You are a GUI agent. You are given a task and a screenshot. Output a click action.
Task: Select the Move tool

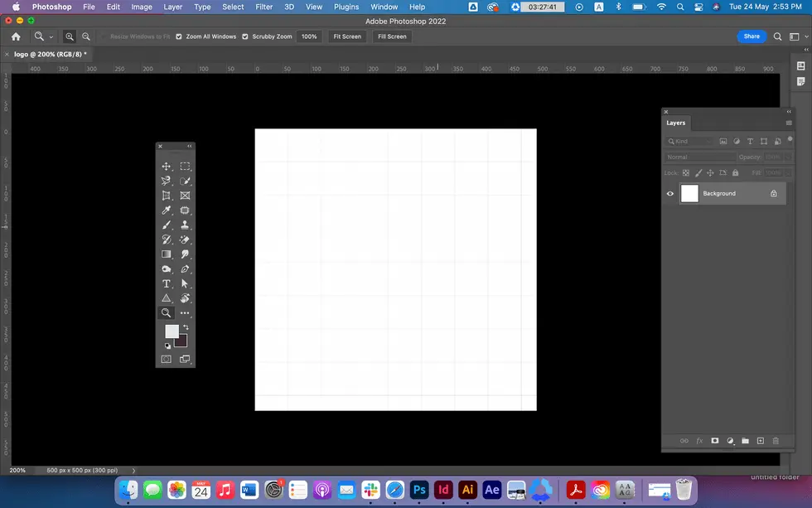pos(167,167)
